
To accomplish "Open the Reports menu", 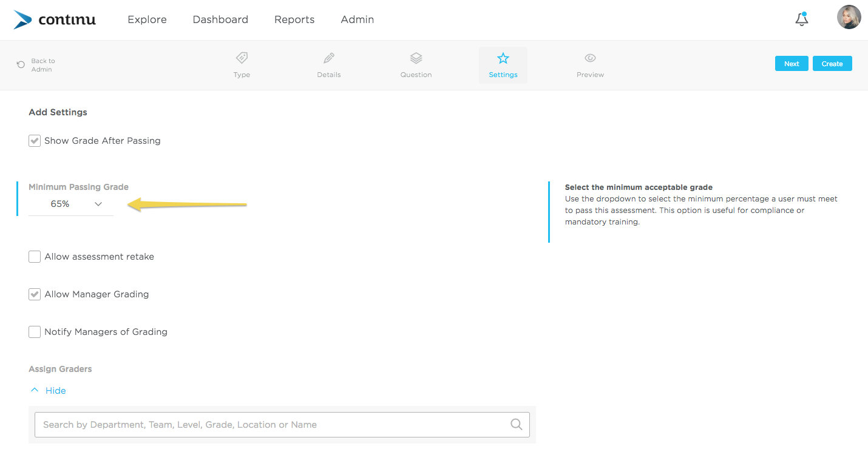I will tap(294, 19).
